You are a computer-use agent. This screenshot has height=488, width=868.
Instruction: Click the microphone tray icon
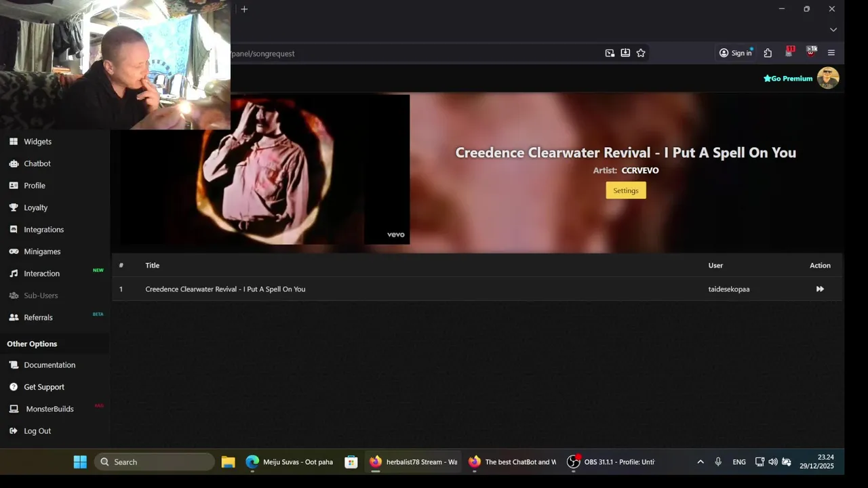tap(718, 462)
